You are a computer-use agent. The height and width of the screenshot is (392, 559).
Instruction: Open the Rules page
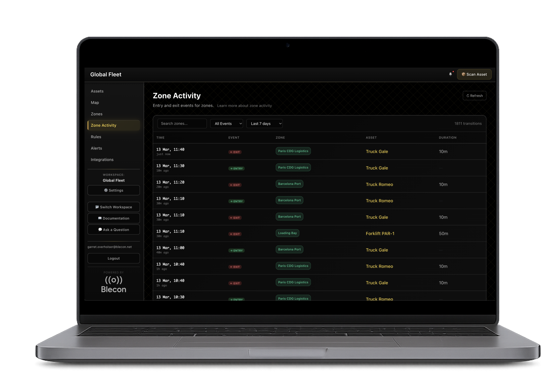pos(96,137)
